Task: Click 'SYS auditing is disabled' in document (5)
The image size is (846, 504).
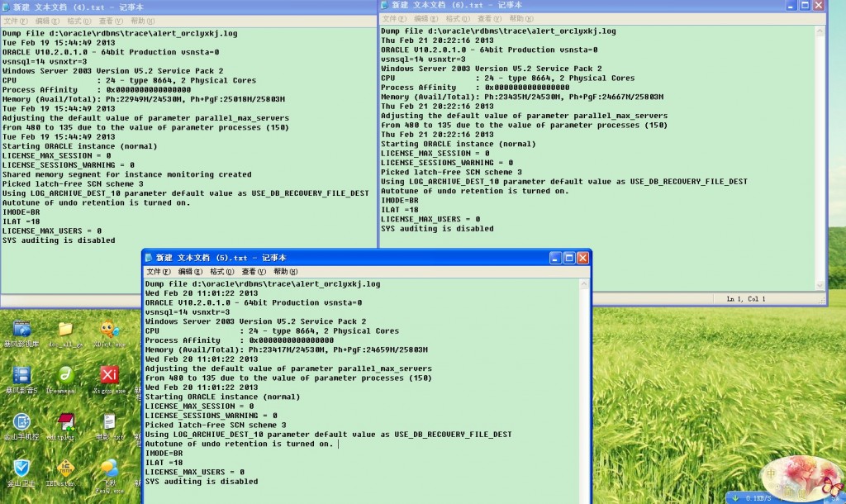Action: pyautogui.click(x=202, y=482)
